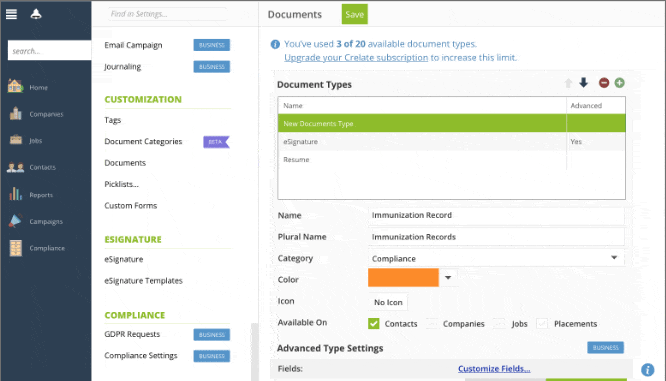Enable the Placements checkbox
Screen dimensions: 666x381
542,324
